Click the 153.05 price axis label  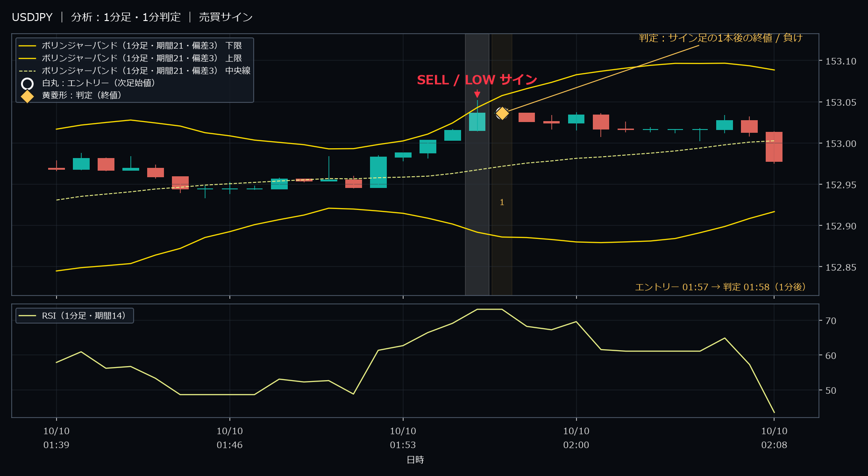841,102
